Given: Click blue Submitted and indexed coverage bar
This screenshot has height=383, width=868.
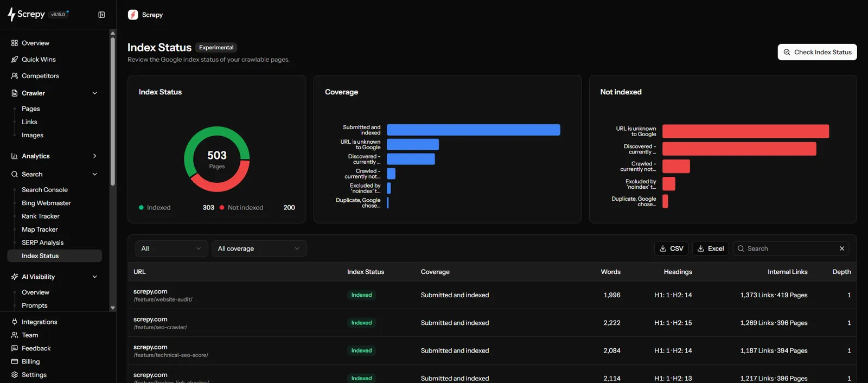Looking at the screenshot, I should (474, 130).
